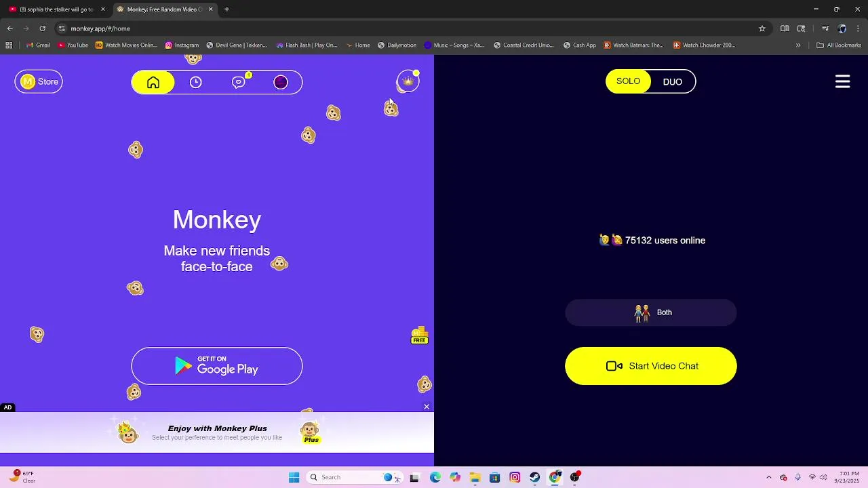868x488 pixels.
Task: Open Watch Movies Online bookmark
Action: click(x=126, y=45)
